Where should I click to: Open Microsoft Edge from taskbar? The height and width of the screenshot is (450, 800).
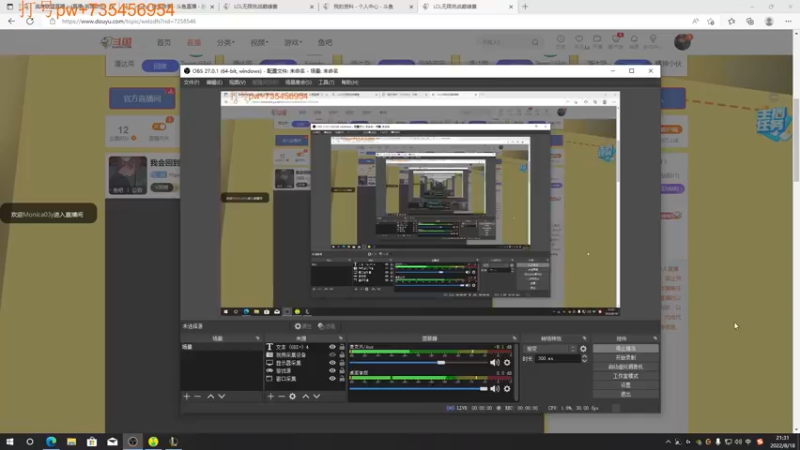51,441
